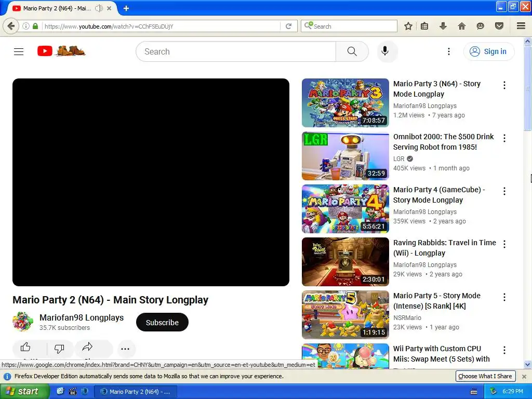Image resolution: width=532 pixels, height=399 pixels.
Task: Open options for Wii Party video
Action: pyautogui.click(x=504, y=350)
